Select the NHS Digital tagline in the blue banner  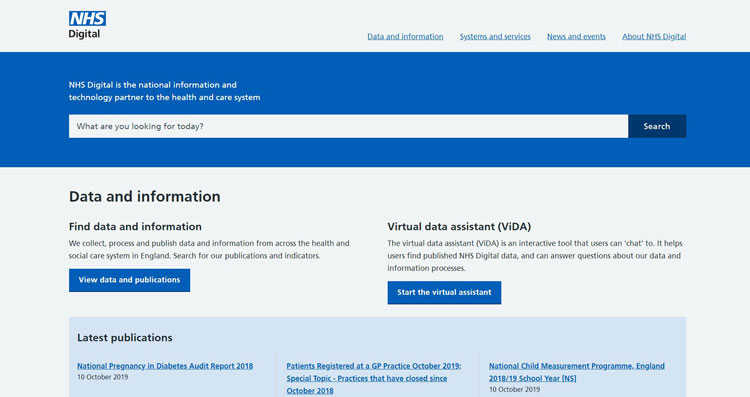[x=165, y=91]
